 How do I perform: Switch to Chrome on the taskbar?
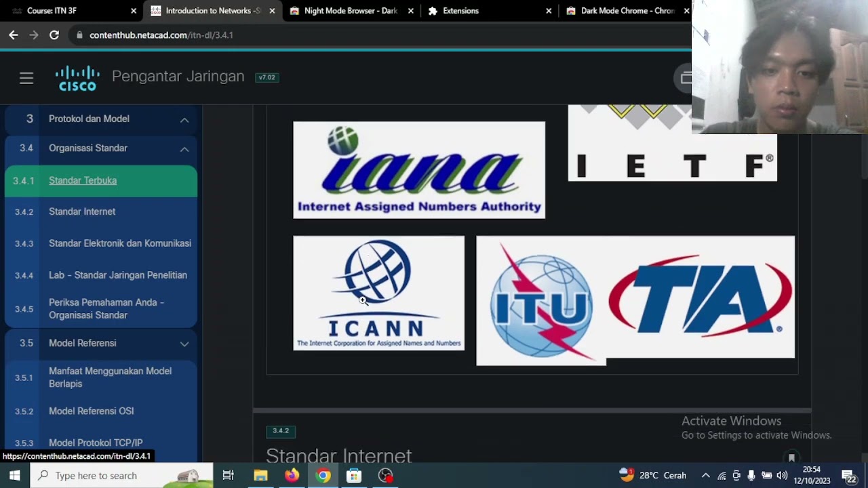click(323, 476)
